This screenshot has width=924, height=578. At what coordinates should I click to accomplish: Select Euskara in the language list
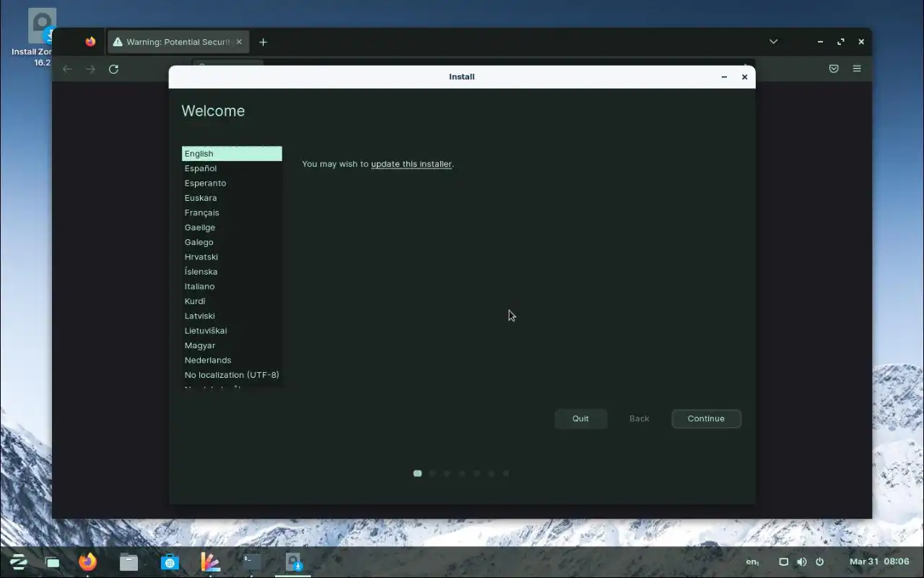pyautogui.click(x=232, y=198)
